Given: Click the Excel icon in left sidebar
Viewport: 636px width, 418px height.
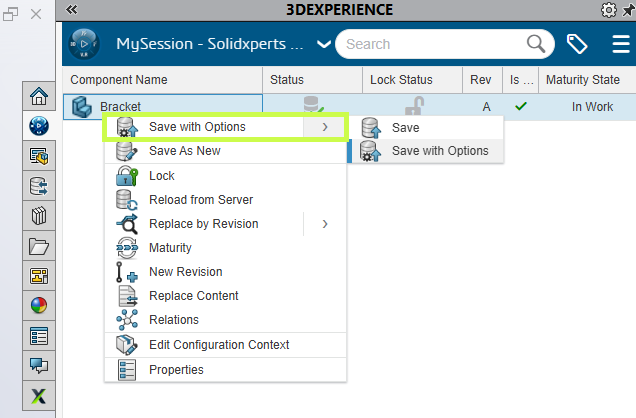Looking at the screenshot, I should point(40,396).
